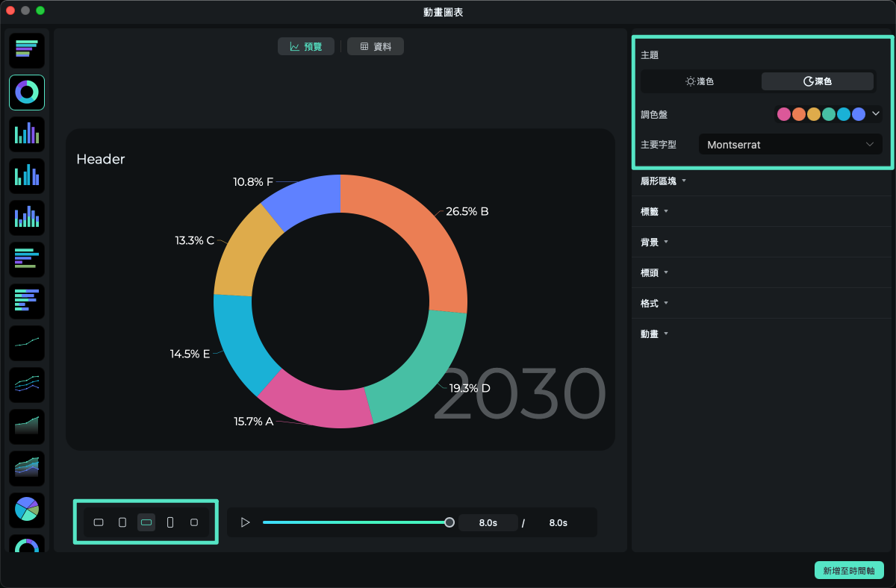Select the stacked area chart template
The image size is (896, 588).
(x=27, y=469)
